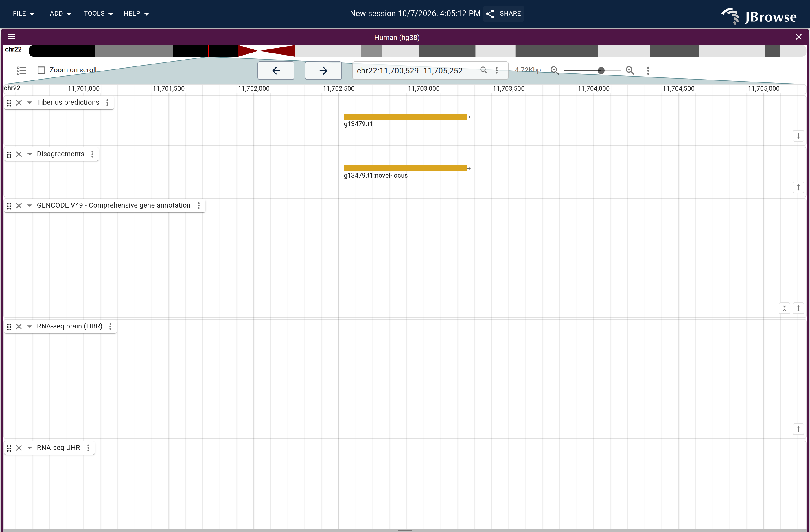Pan right with the forward arrow button

coord(323,71)
